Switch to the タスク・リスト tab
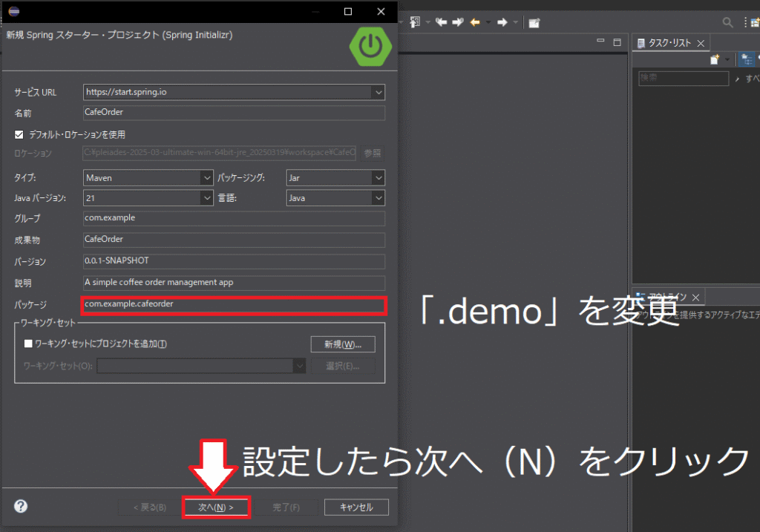 click(670, 43)
